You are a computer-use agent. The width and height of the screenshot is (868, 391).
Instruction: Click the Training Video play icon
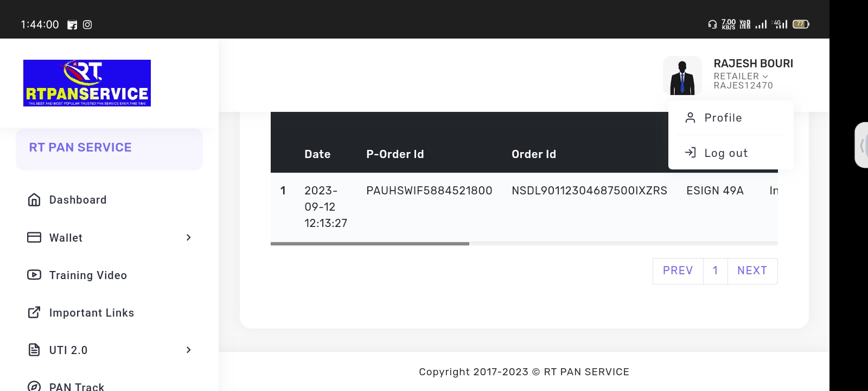click(34, 275)
